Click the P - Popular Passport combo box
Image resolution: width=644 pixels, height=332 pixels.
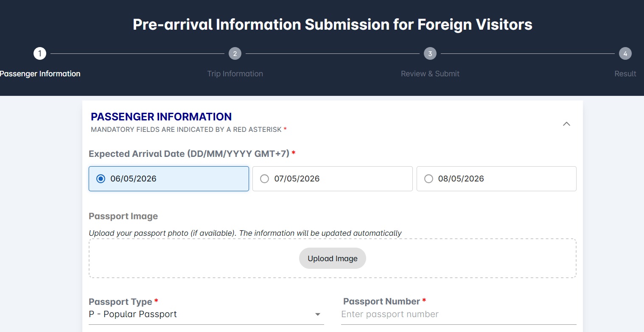pyautogui.click(x=206, y=315)
